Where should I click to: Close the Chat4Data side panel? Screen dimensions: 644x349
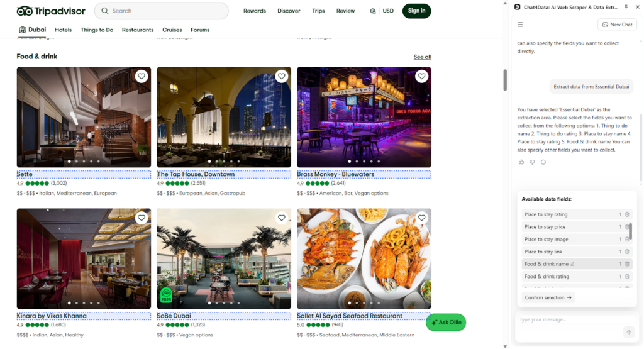(x=638, y=7)
